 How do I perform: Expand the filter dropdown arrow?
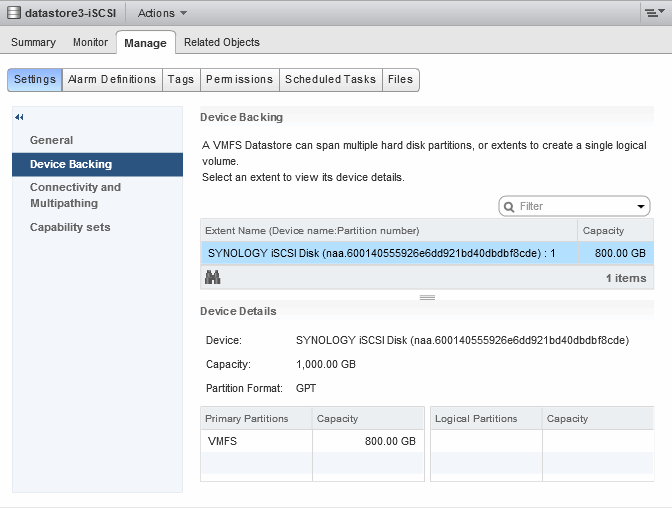click(640, 206)
